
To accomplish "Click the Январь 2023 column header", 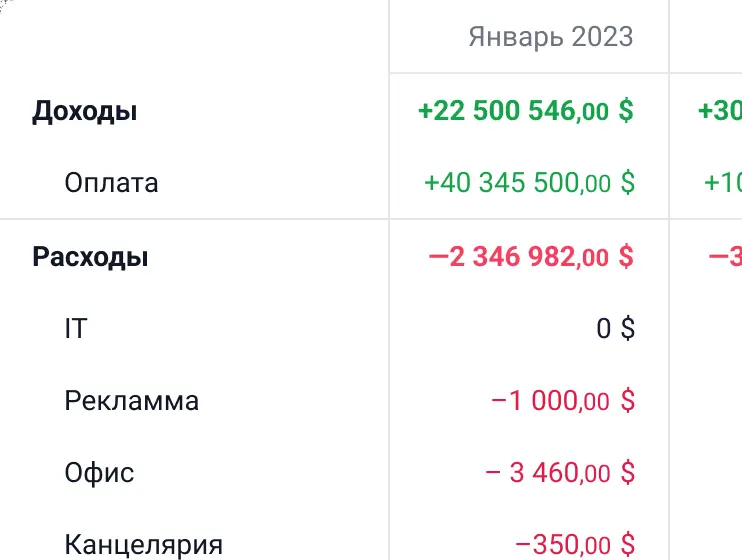I will click(x=550, y=37).
